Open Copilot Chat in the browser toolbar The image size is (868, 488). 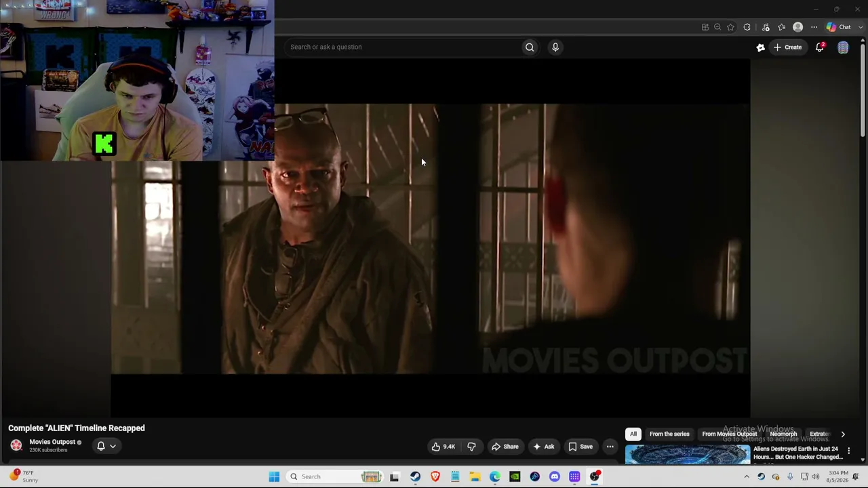(x=839, y=27)
